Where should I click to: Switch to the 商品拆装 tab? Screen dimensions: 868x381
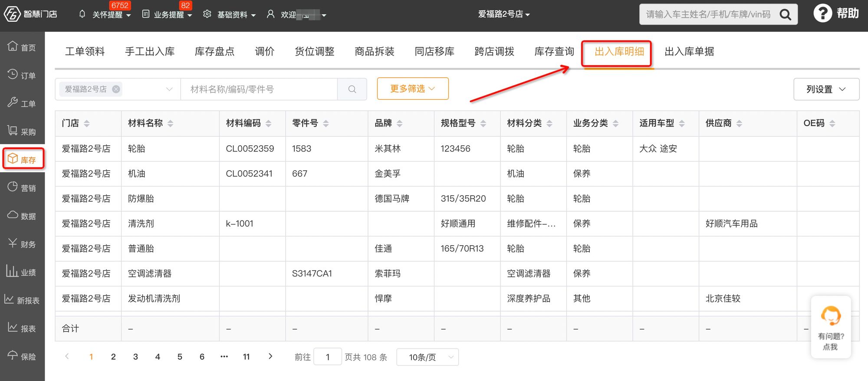375,52
